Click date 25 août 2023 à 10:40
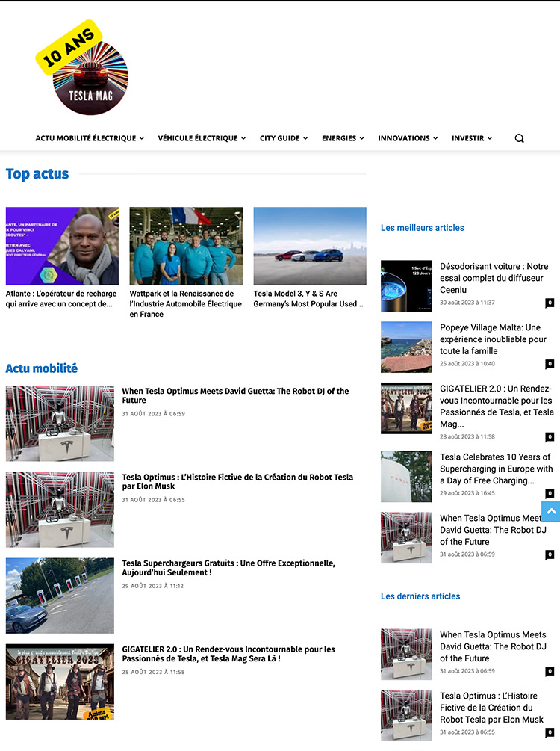The image size is (560, 751). pyautogui.click(x=467, y=364)
